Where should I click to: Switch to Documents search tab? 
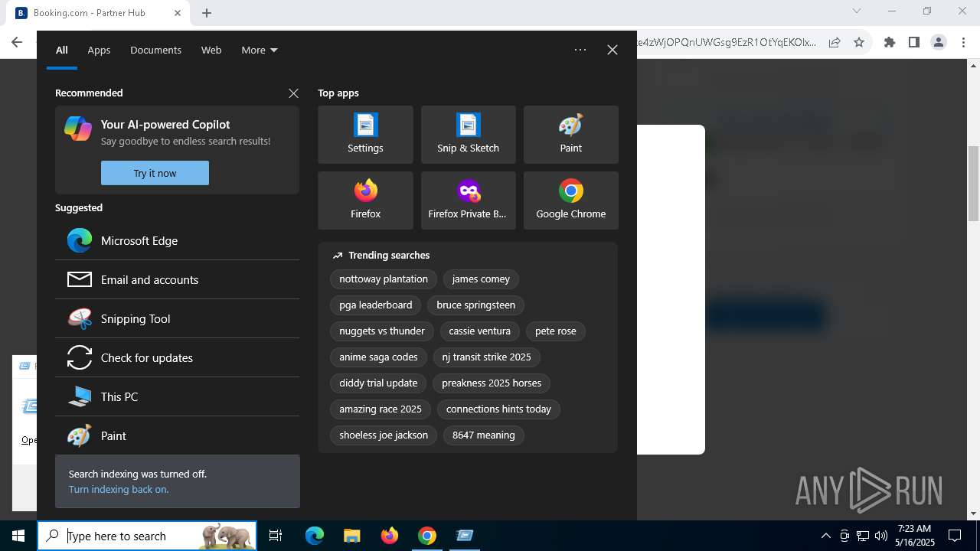point(155,50)
